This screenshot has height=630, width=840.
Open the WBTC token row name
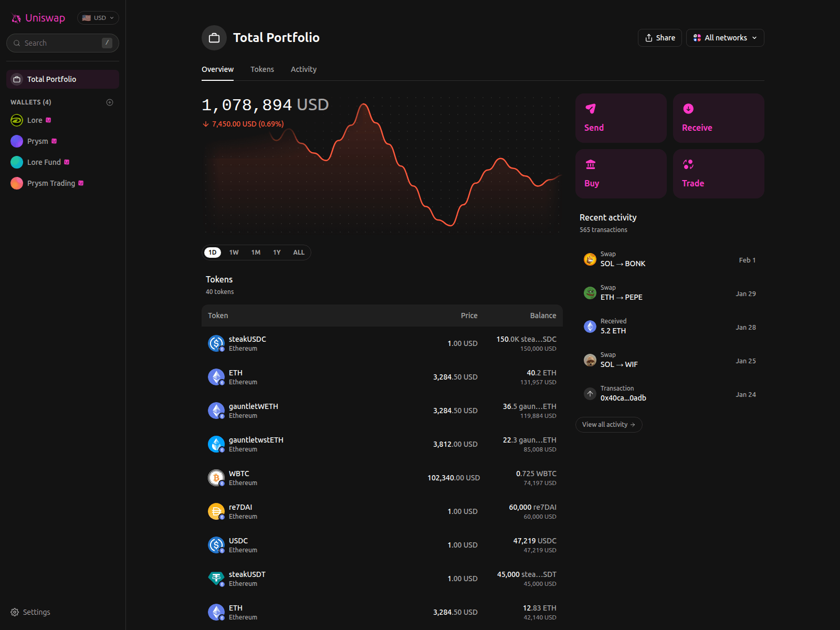239,474
